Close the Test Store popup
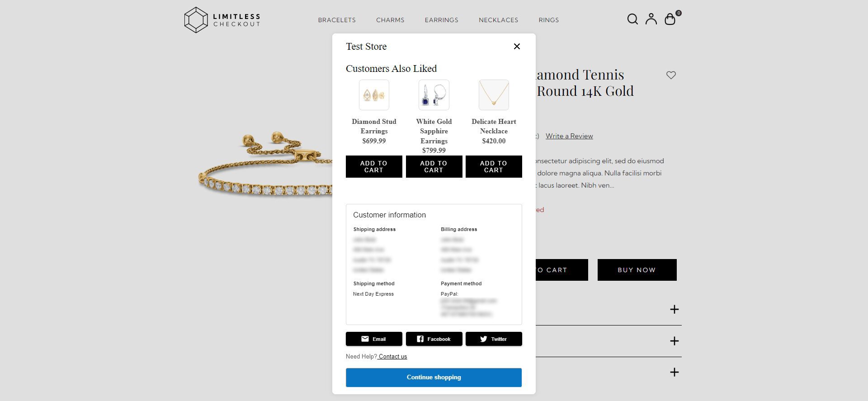This screenshot has height=401, width=868. (517, 47)
